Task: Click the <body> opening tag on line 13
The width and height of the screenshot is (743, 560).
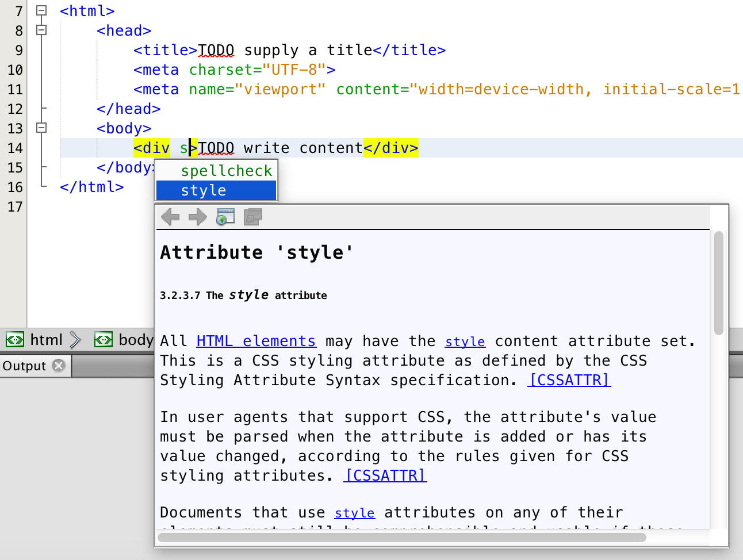Action: coord(124,128)
